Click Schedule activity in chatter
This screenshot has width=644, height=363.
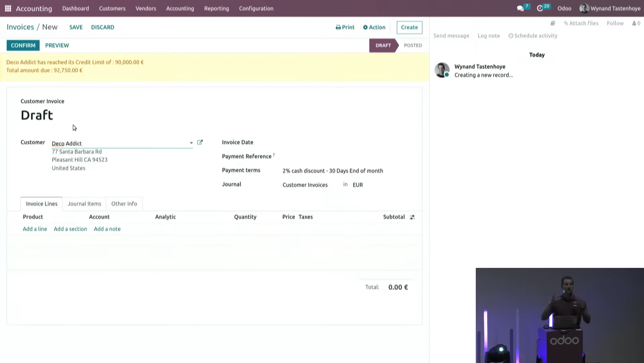533,36
